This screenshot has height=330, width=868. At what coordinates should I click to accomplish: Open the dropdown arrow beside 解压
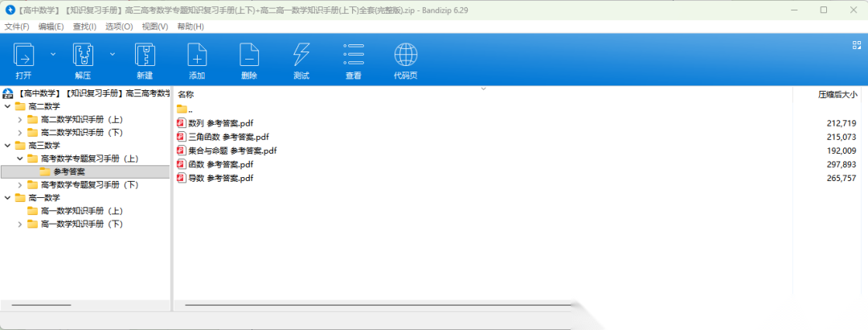pyautogui.click(x=113, y=54)
